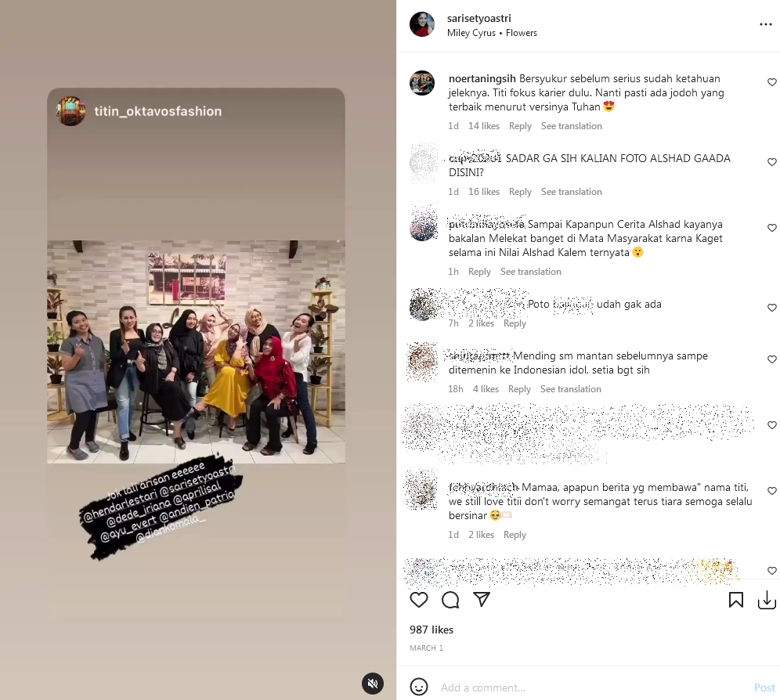780x700 pixels.
Task: Open sarisetyoastri profile name
Action: (479, 19)
